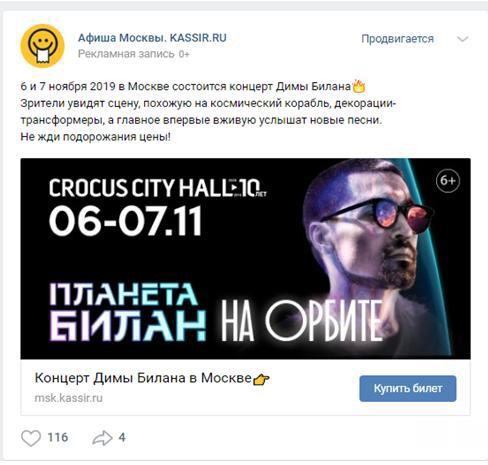
Task: Open the msk.kassir.ru link
Action: [x=69, y=398]
